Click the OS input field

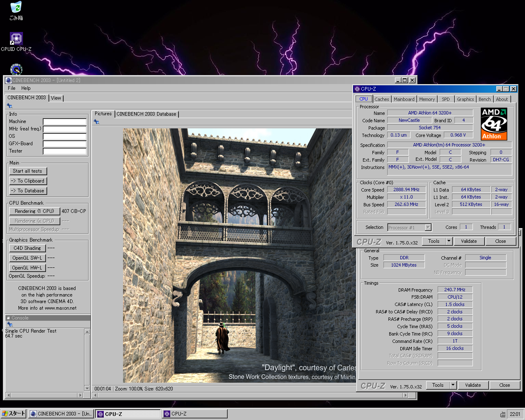[x=65, y=137]
